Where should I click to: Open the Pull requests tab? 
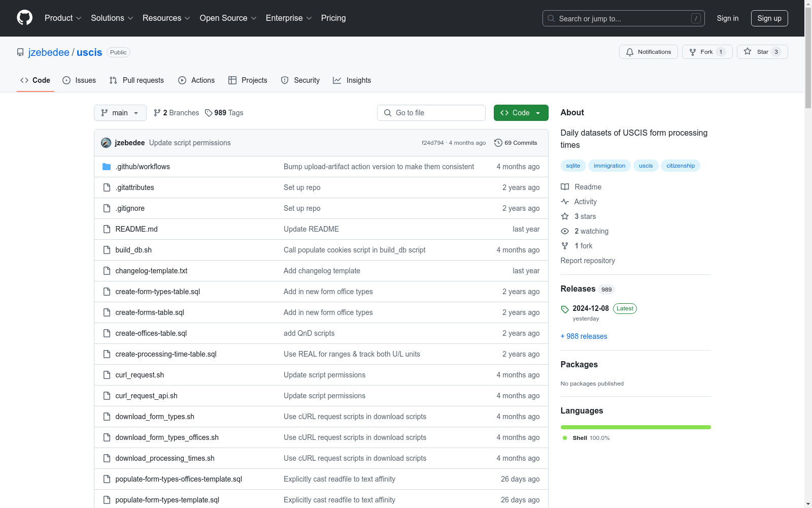pyautogui.click(x=137, y=80)
